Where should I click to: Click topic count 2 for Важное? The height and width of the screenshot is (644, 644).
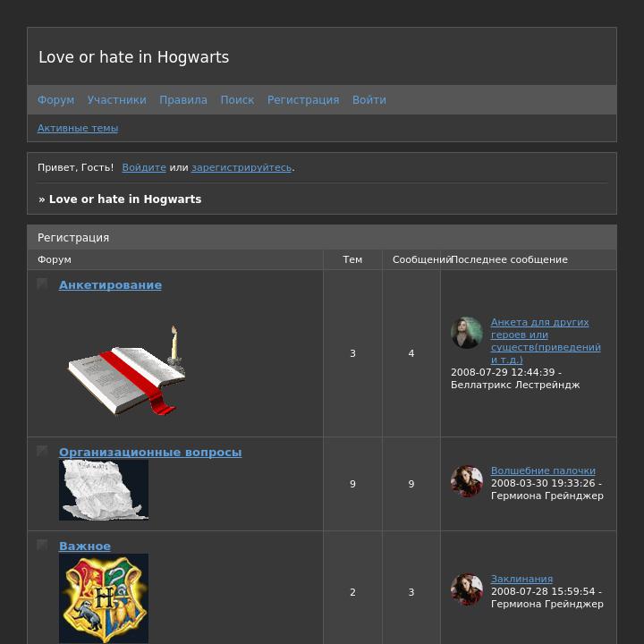click(352, 592)
